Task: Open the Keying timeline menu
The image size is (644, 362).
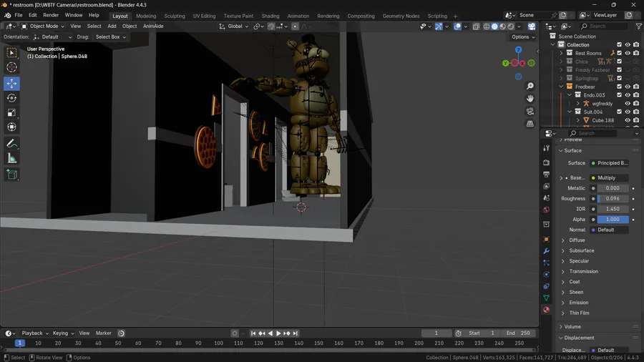Action: click(63, 333)
